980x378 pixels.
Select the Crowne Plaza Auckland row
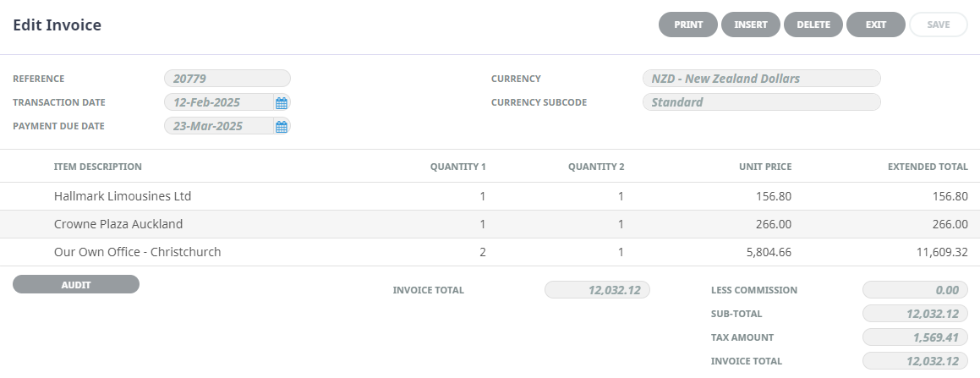pos(118,224)
